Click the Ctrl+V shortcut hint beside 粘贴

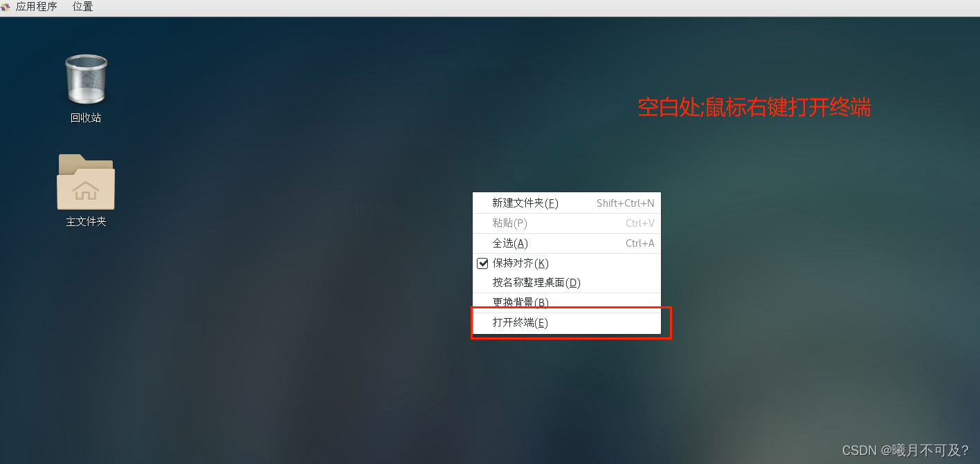pos(640,223)
